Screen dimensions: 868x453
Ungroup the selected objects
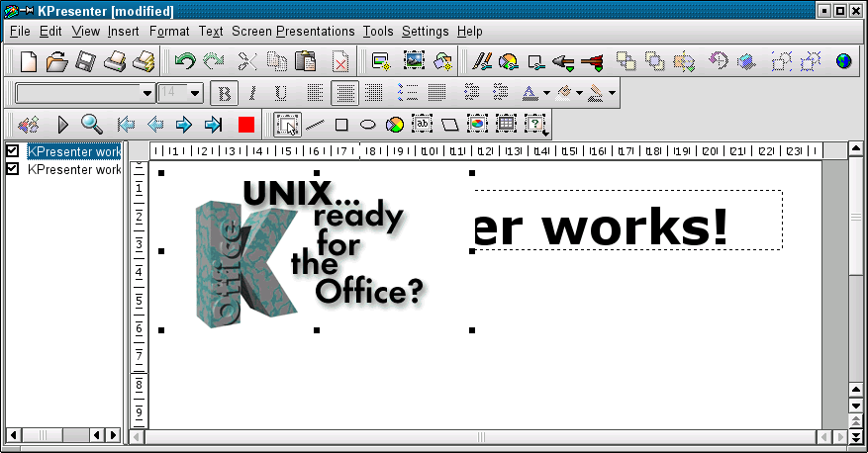click(810, 61)
